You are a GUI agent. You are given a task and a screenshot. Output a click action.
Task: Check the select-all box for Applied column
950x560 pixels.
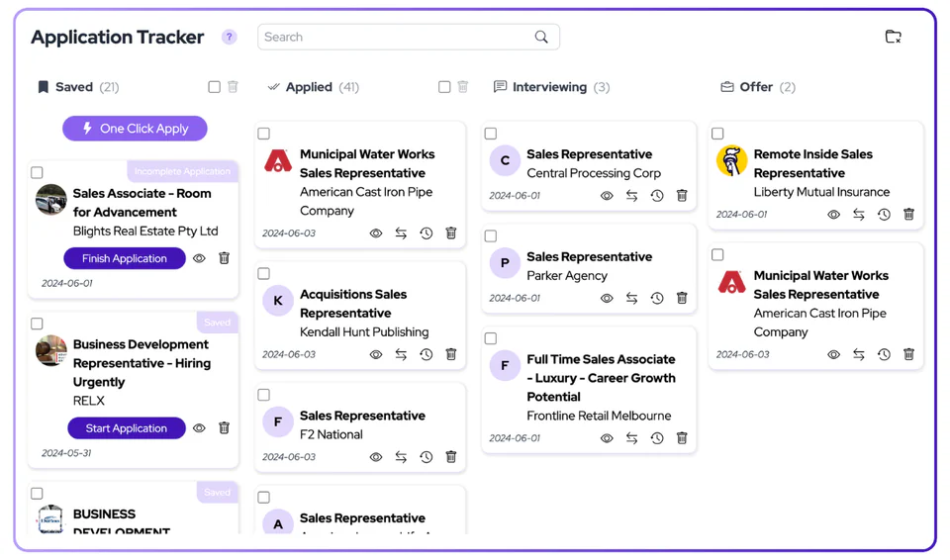pyautogui.click(x=444, y=87)
